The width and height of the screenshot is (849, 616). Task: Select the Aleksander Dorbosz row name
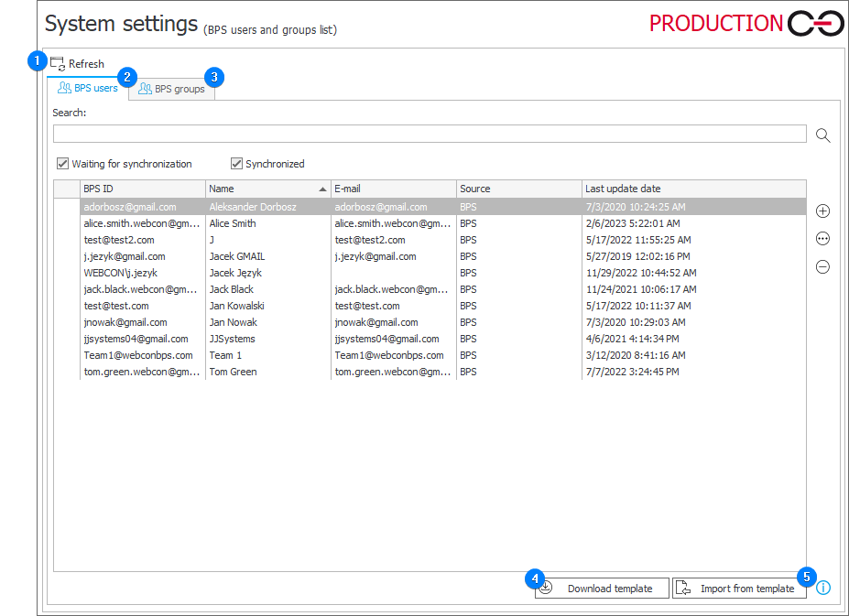[x=253, y=207]
